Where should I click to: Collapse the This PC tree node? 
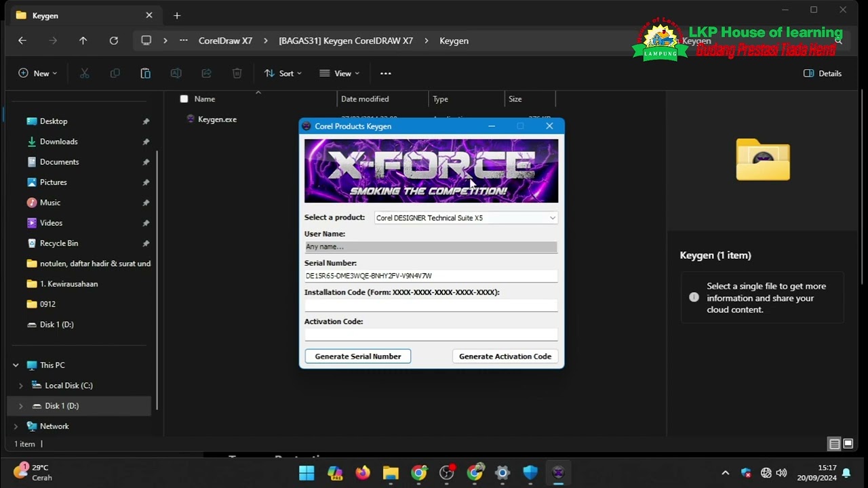(x=16, y=365)
